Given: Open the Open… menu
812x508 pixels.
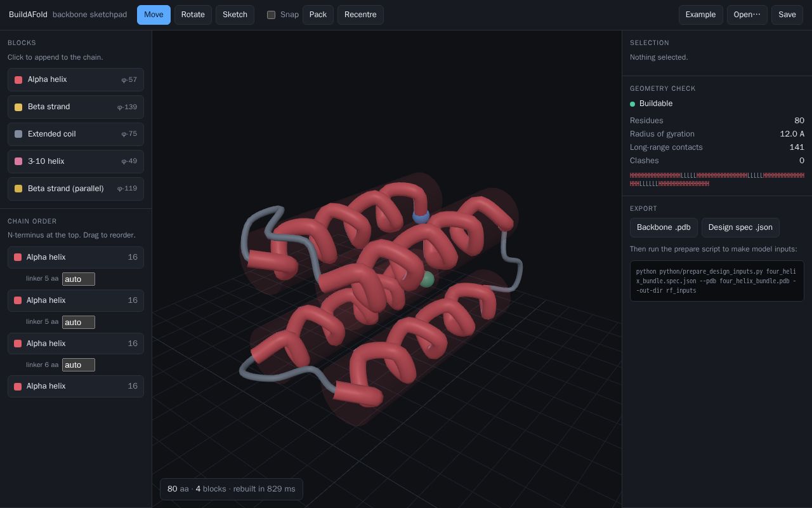Looking at the screenshot, I should point(747,15).
